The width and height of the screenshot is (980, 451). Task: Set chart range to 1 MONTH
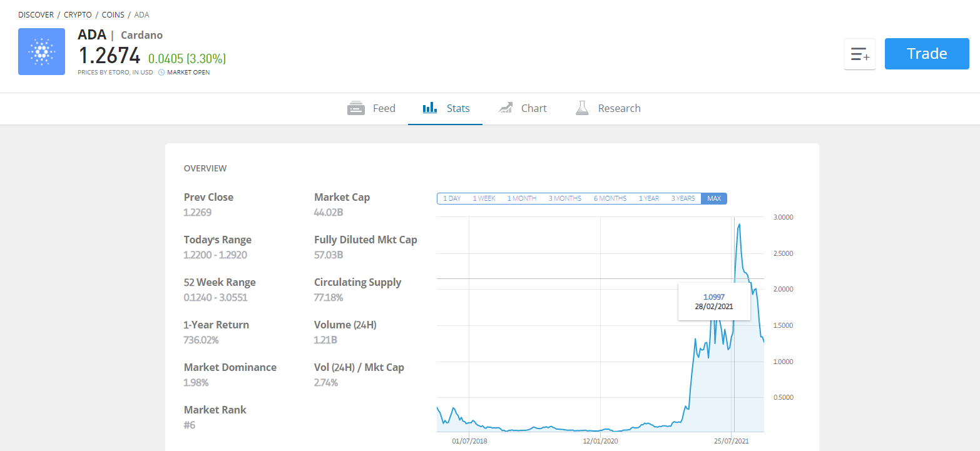coord(522,198)
